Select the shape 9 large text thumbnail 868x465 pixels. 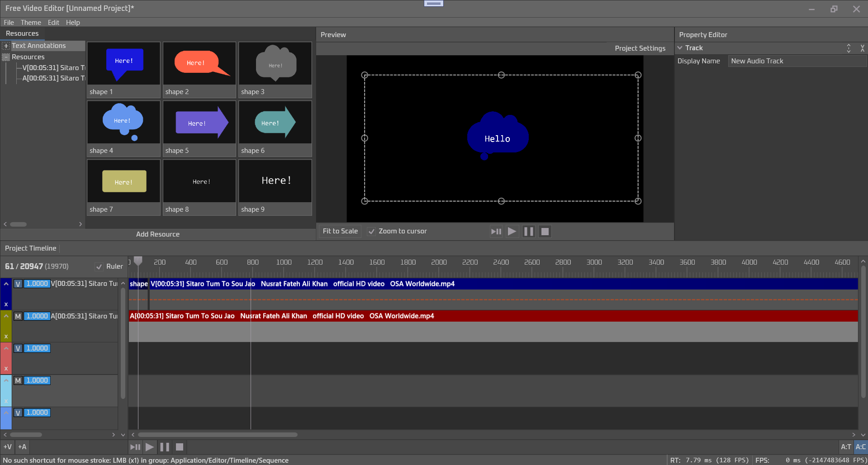coord(275,181)
